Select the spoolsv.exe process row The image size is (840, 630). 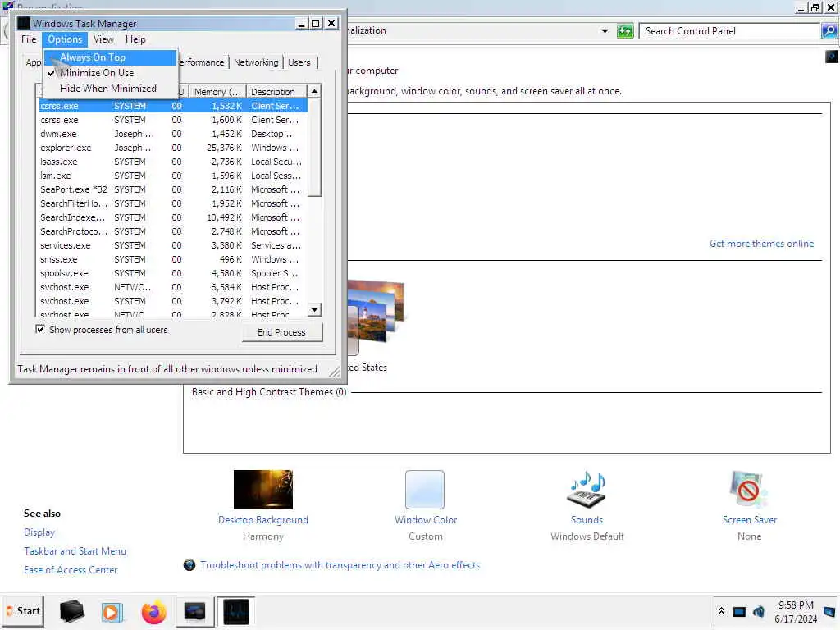[x=172, y=273]
